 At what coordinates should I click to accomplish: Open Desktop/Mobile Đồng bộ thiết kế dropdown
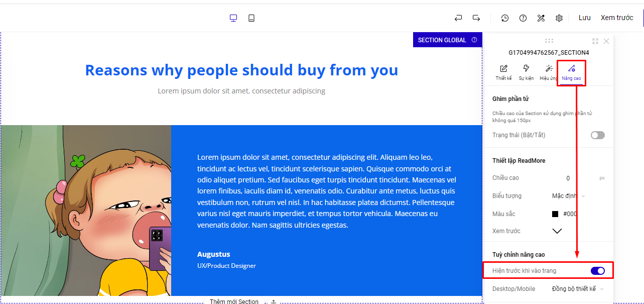pyautogui.click(x=577, y=289)
